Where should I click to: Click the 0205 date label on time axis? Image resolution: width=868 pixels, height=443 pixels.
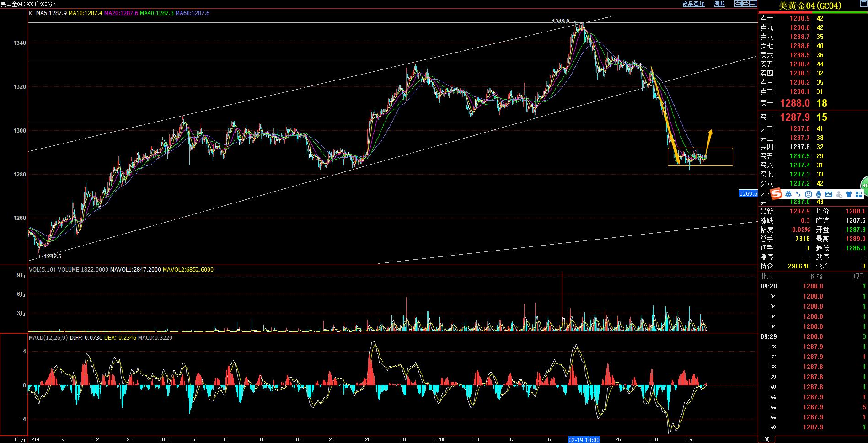pyautogui.click(x=440, y=439)
